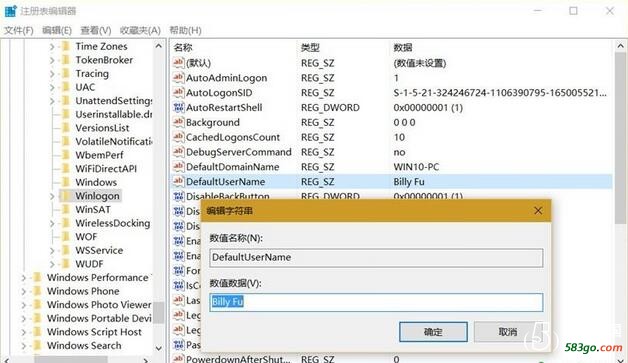Image resolution: width=628 pixels, height=363 pixels.
Task: Expand the WirelessDocking key arrow
Action: pos(52,223)
